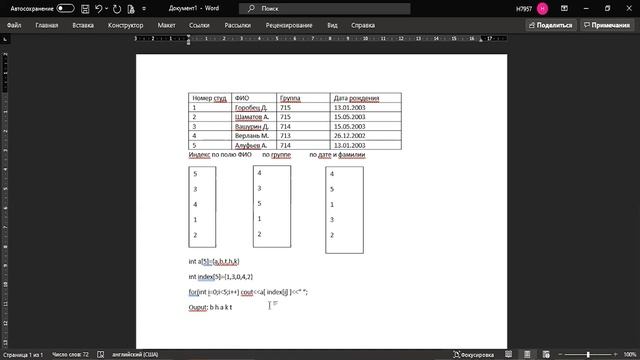Click Число слов: 72 in status bar
Viewport: 640px width, 360px height.
(70, 355)
